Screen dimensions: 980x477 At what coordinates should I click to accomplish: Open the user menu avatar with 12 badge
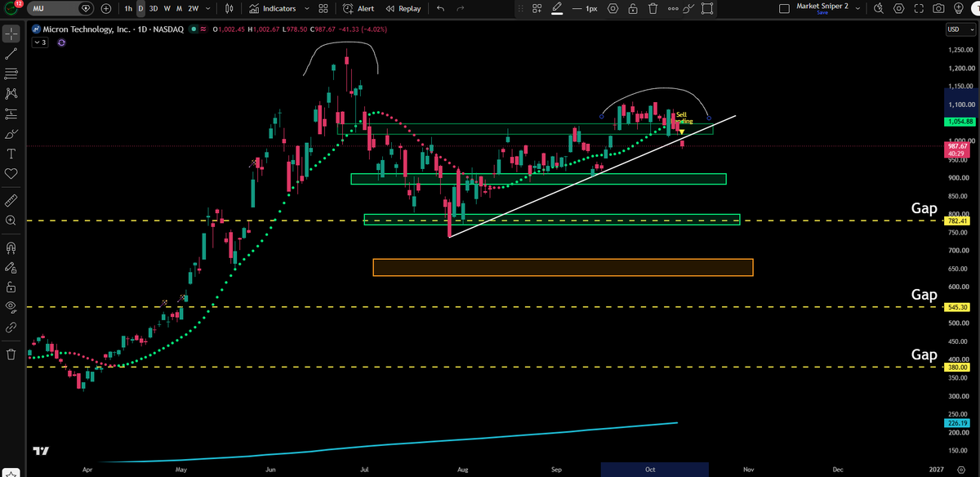[x=11, y=9]
